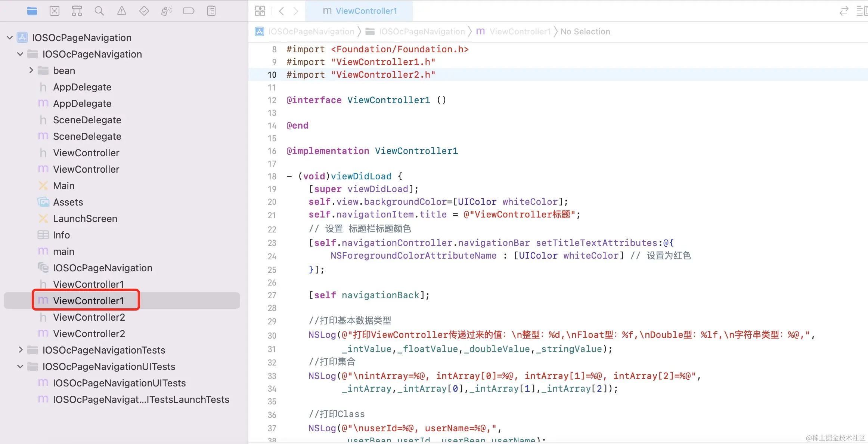
Task: Open the Project navigator folder icon
Action: click(32, 11)
